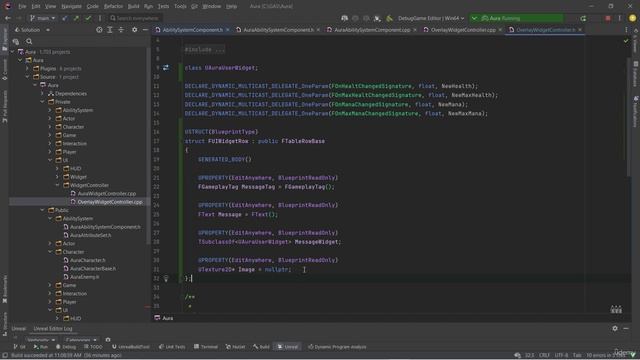Click UTF-8 encoding in status bar

click(x=561, y=356)
